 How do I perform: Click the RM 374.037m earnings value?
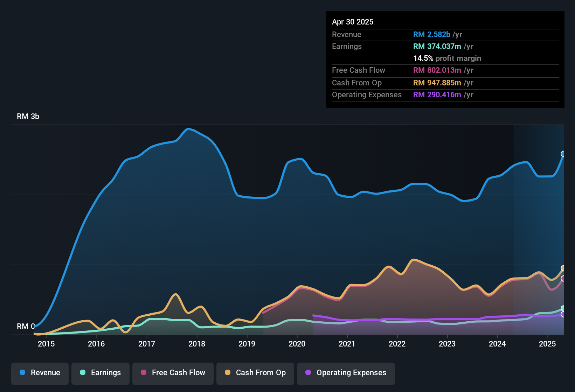[437, 47]
